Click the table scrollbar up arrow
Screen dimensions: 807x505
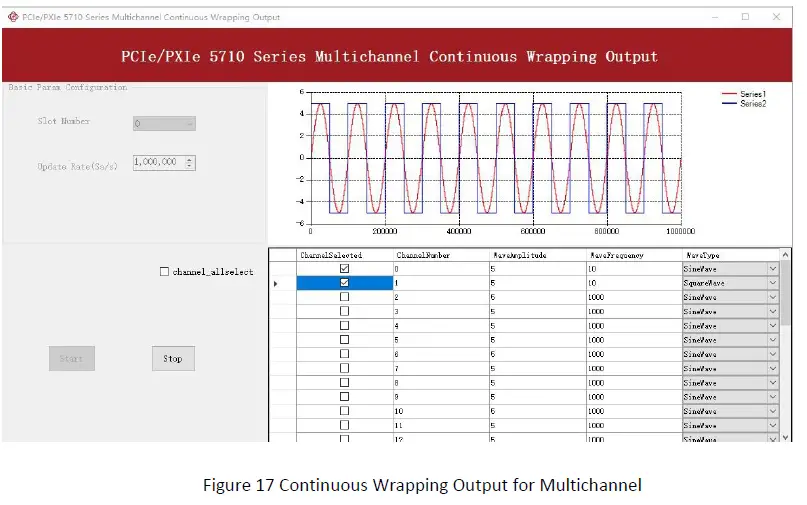pyautogui.click(x=785, y=254)
